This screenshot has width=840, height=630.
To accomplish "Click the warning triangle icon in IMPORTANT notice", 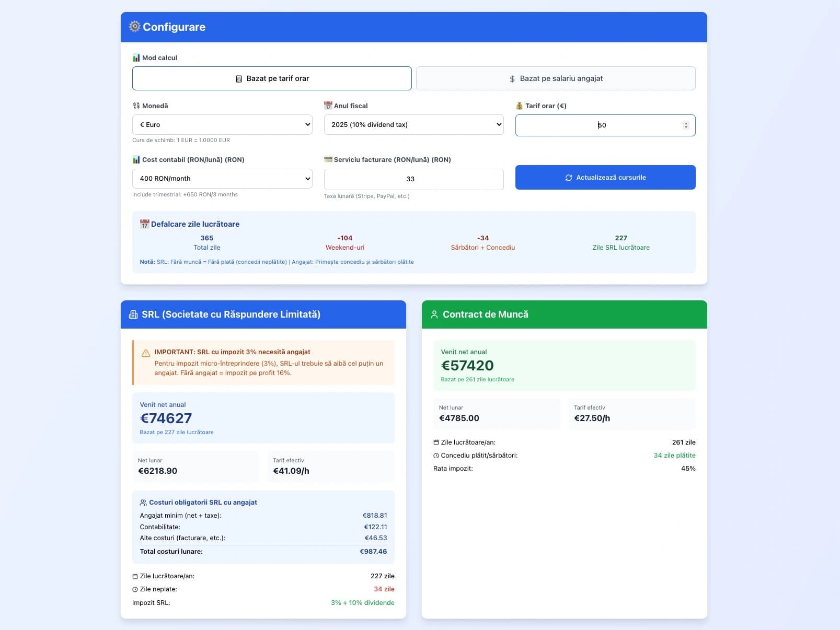I will (146, 354).
